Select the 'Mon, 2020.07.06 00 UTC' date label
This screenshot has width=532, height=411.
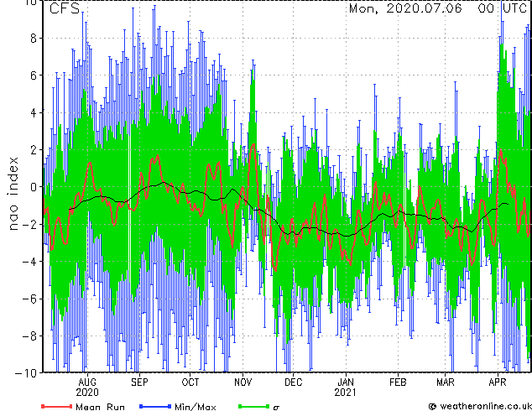coord(438,8)
